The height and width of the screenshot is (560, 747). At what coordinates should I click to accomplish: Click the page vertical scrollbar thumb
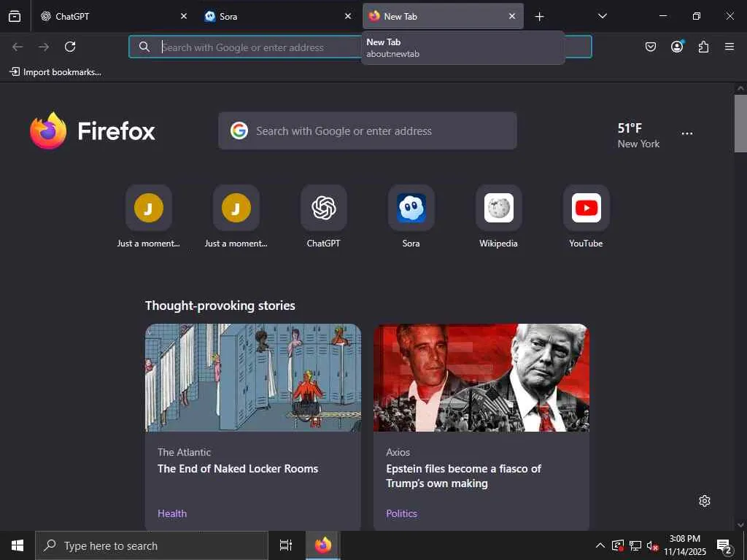tap(740, 123)
